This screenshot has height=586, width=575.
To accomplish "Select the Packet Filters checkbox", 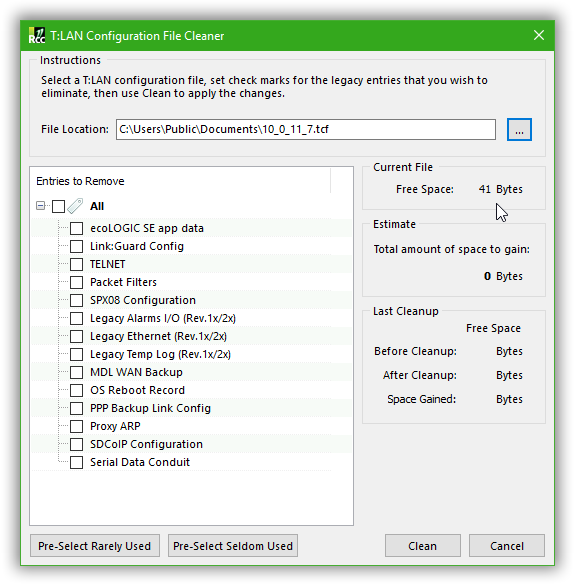I will (76, 282).
